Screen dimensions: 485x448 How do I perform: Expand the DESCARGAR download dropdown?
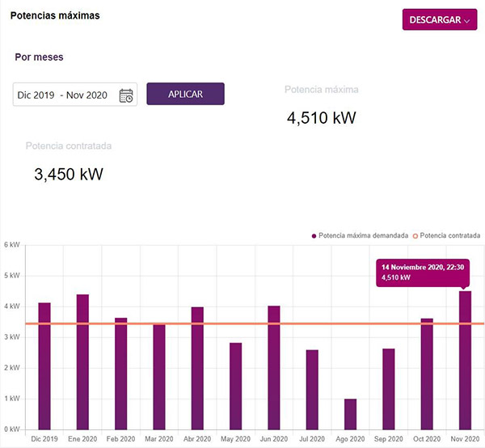coord(439,19)
